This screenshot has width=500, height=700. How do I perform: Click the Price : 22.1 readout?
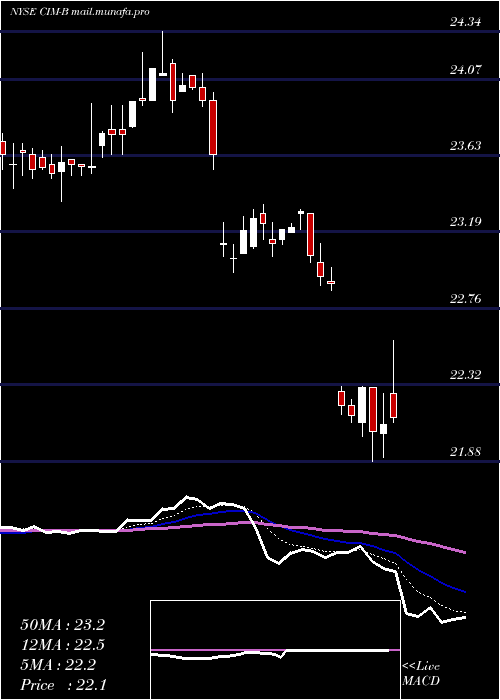point(63,685)
